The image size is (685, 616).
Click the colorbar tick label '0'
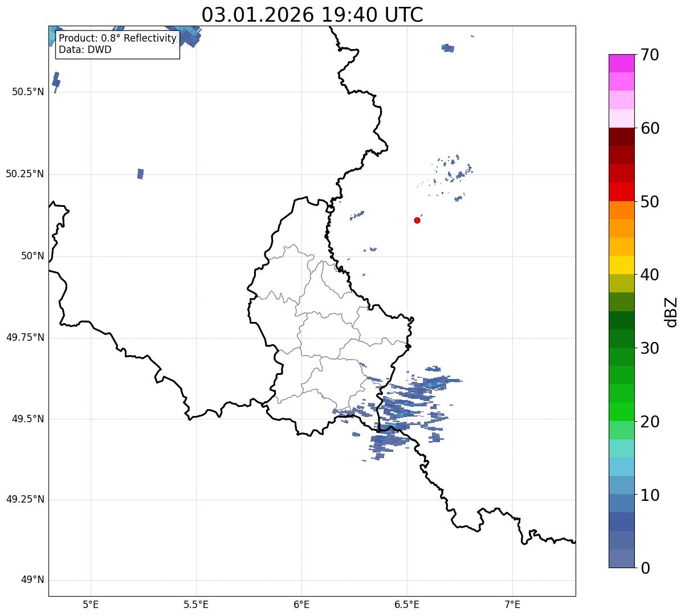coord(645,568)
